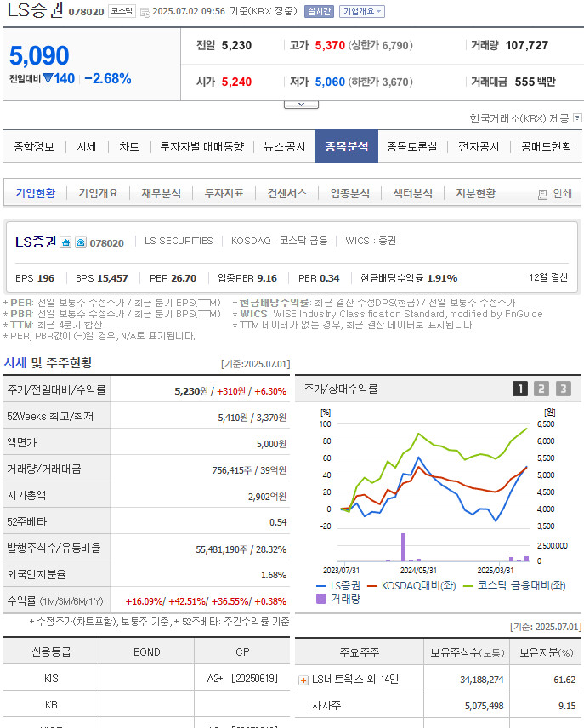This screenshot has width=584, height=728.
Task: Click the clock icon before the 2025.07.02 timestamp
Action: (145, 12)
